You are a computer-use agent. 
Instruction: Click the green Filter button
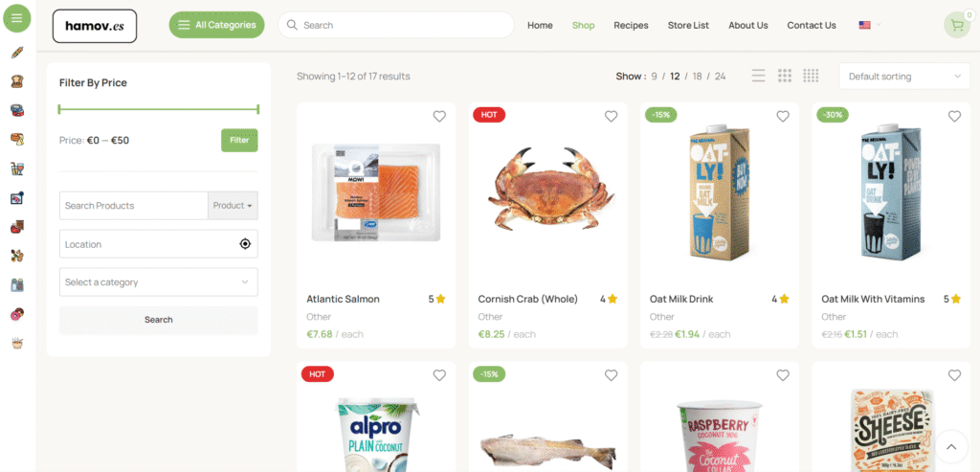(239, 140)
